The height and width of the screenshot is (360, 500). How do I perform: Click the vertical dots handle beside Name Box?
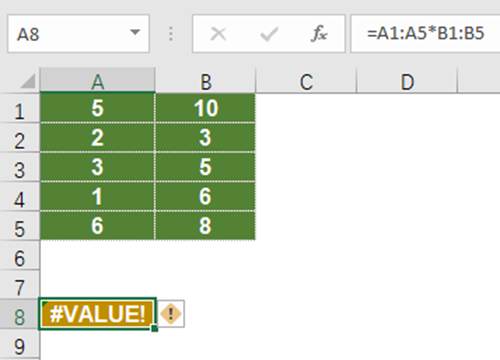click(171, 34)
